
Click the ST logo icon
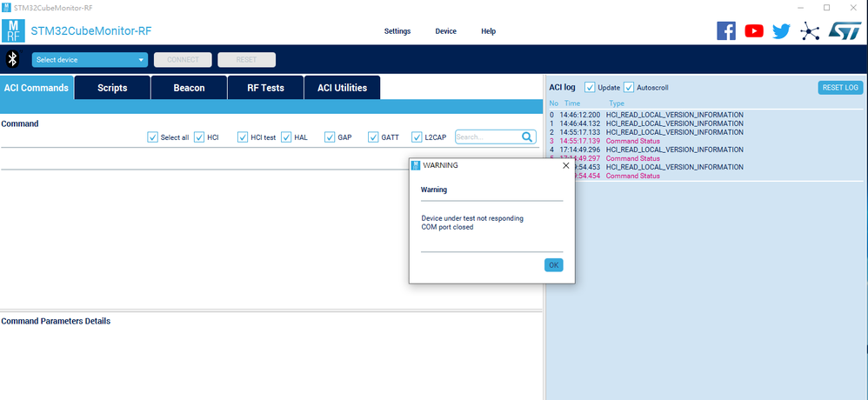(845, 31)
